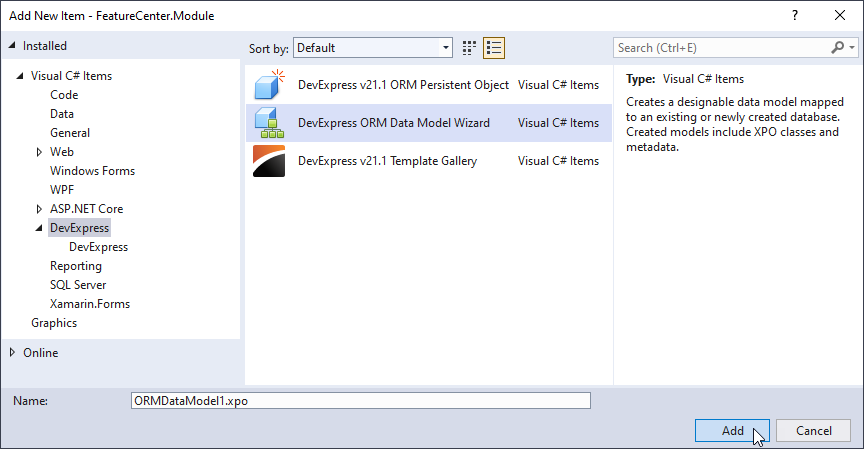
Task: Expand the Online section
Action: tap(12, 353)
